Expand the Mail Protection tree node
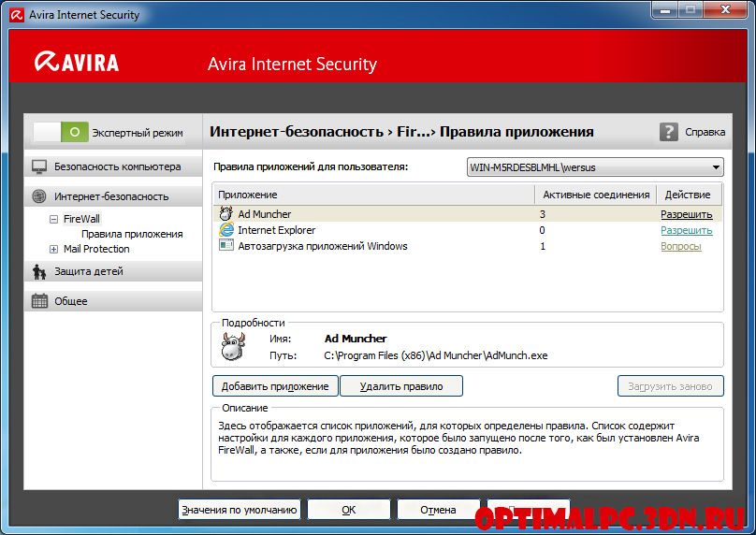The image size is (756, 535). [53, 249]
